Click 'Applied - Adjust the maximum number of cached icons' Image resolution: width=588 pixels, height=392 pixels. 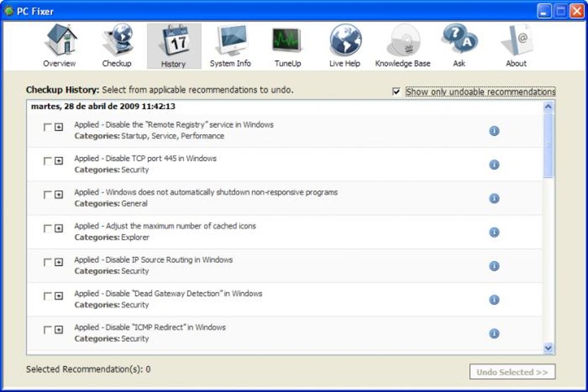coord(165,226)
